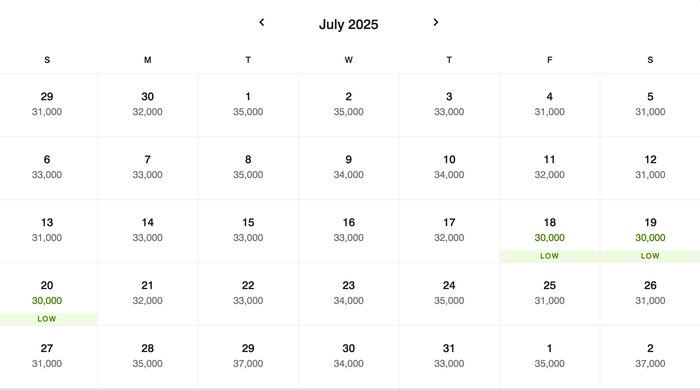The width and height of the screenshot is (700, 390).
Task: Choose July 29 priced 37,000
Action: [x=248, y=357]
